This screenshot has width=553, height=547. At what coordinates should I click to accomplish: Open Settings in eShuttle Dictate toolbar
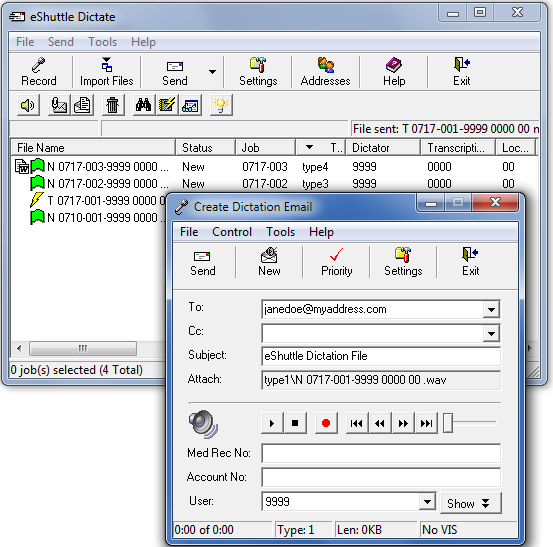pos(258,72)
